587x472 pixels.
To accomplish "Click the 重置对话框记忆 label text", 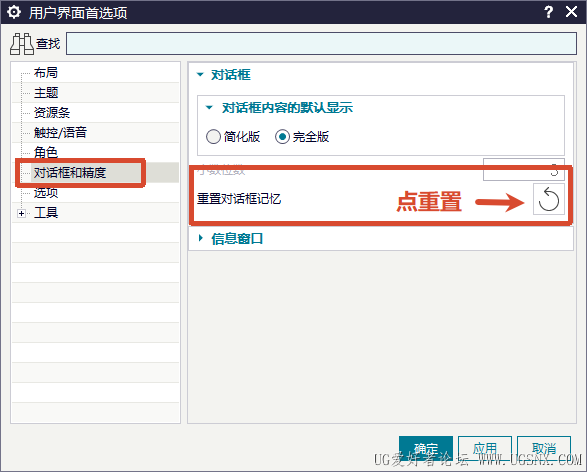I will point(239,199).
